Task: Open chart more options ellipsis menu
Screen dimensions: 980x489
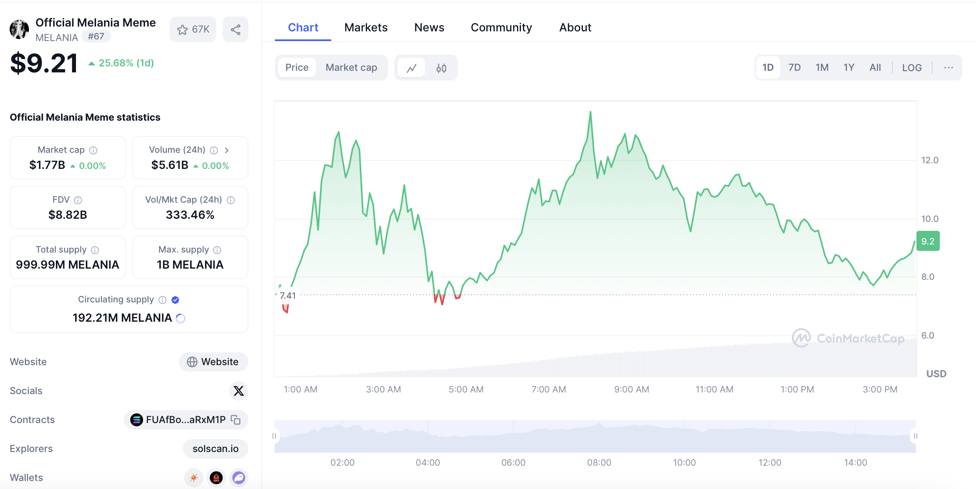Action: pos(948,68)
